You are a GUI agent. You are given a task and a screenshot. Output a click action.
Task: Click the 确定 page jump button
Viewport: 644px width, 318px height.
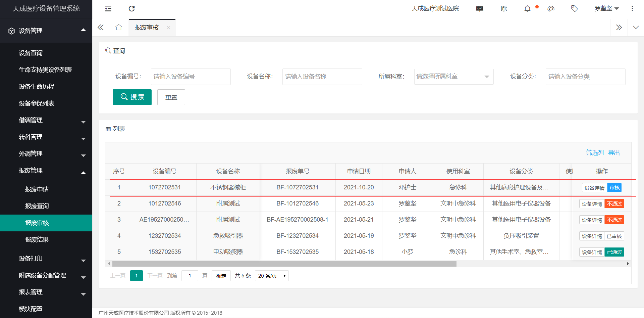click(221, 276)
